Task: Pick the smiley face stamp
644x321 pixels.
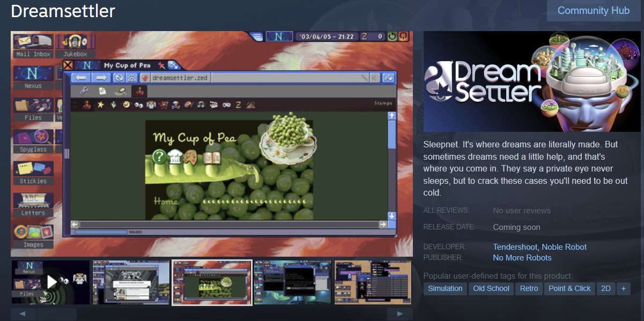Action: point(127,104)
